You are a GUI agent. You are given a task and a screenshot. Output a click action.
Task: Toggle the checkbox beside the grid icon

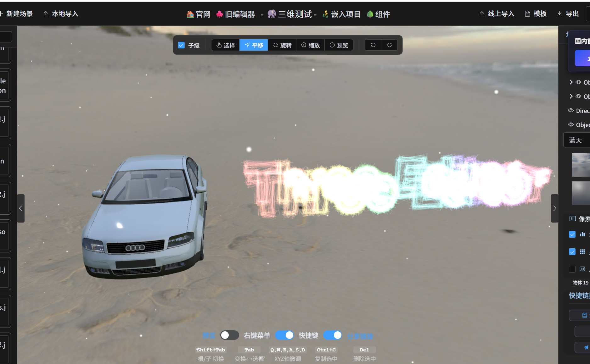click(x=572, y=252)
